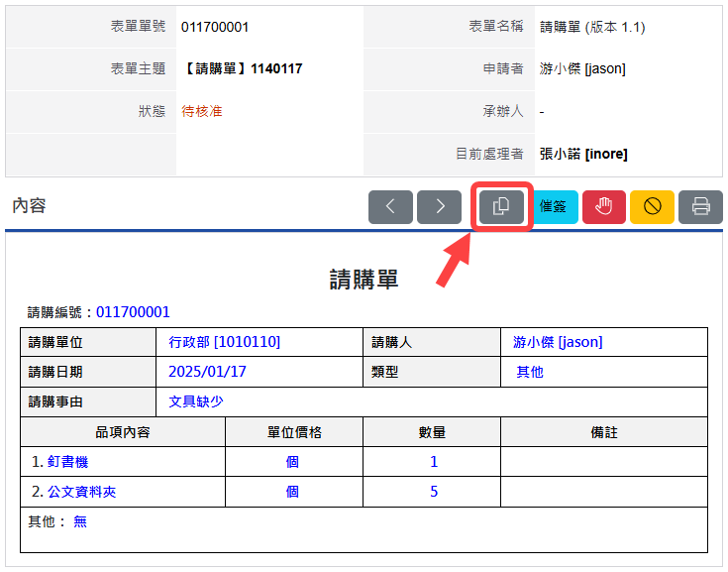Click quantity 1 for 釘書機
Screen dimensions: 728x572
coord(434,462)
